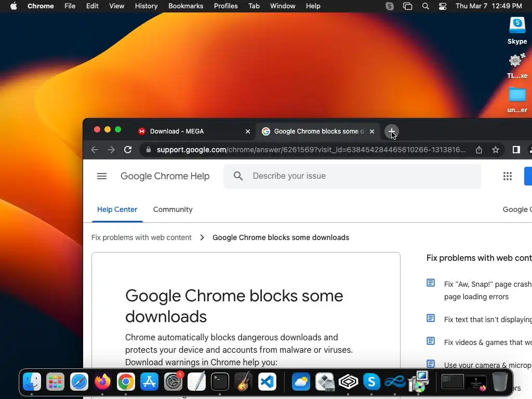Image resolution: width=532 pixels, height=399 pixels.
Task: Open the History menu
Action: [146, 6]
